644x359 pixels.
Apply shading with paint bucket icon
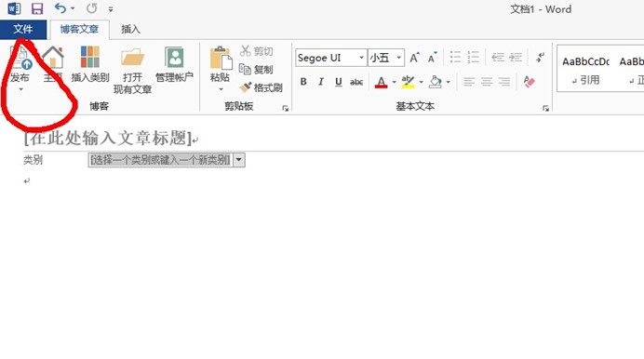tap(435, 82)
